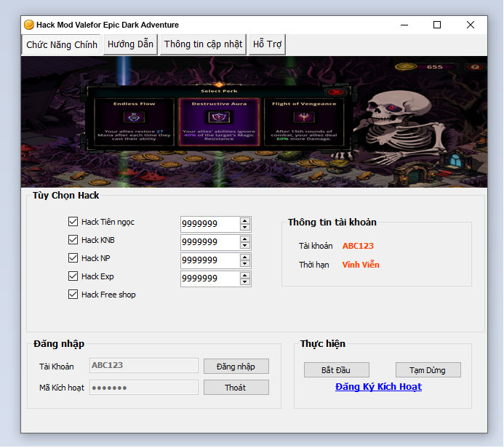504x448 pixels.
Task: Click the Thoát button
Action: point(236,388)
